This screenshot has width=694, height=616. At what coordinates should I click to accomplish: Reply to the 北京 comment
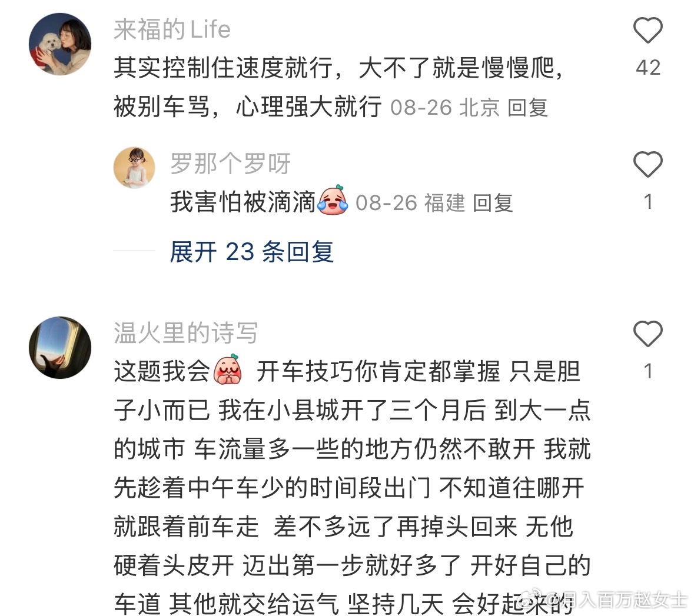(527, 108)
